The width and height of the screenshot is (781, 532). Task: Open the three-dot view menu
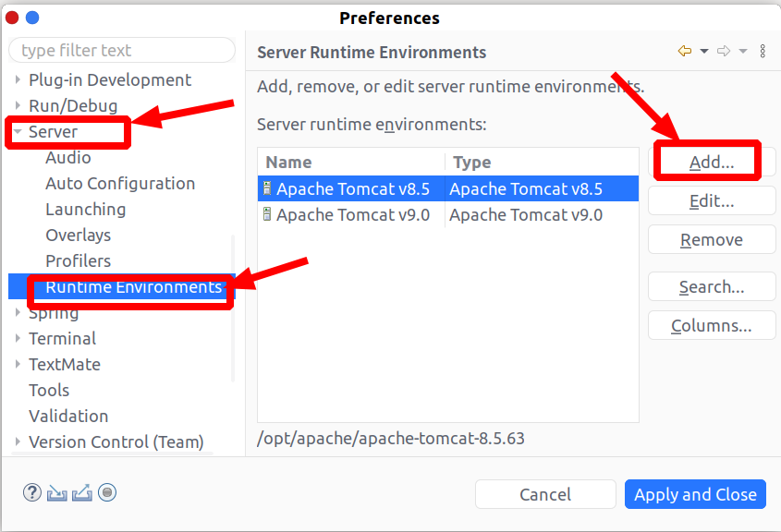763,52
